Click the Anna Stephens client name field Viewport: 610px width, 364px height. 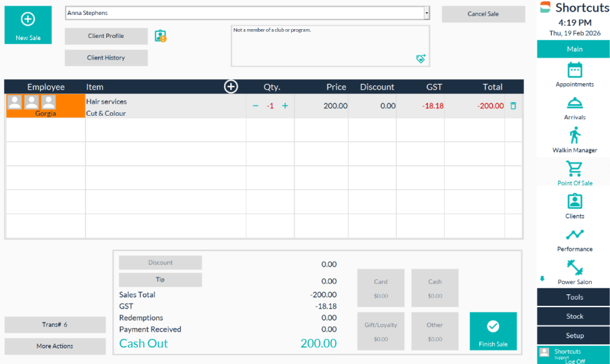click(x=244, y=13)
